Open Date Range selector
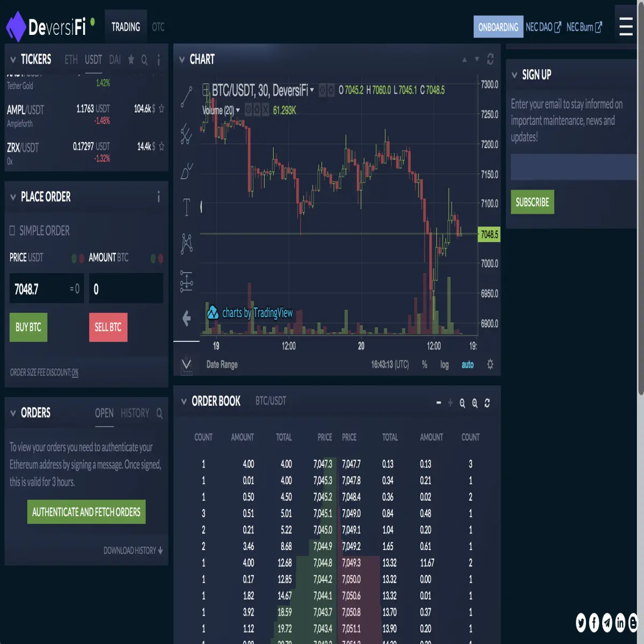 click(x=222, y=364)
